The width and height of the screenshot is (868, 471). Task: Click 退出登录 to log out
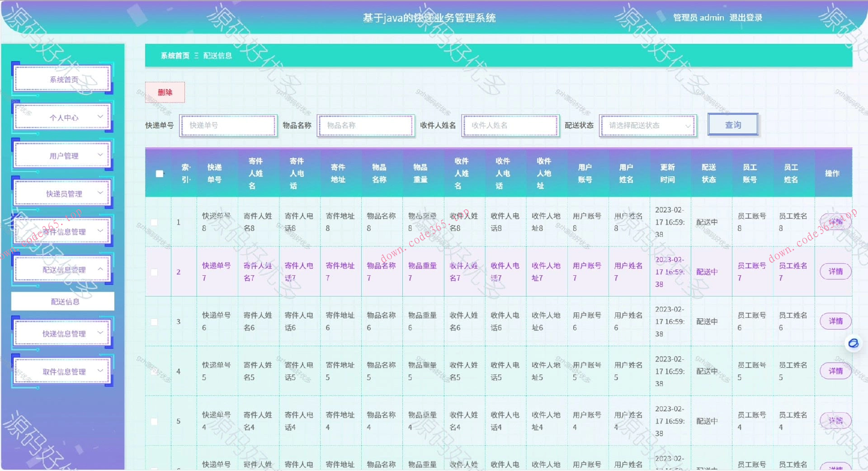pyautogui.click(x=745, y=18)
